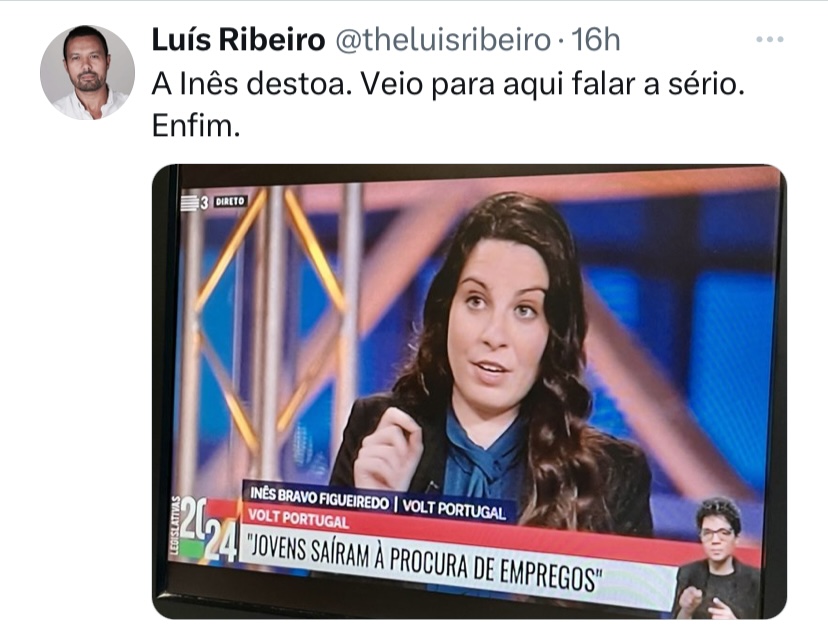The image size is (828, 627).
Task: Click the sign language interpreter inset
Action: tap(717, 559)
